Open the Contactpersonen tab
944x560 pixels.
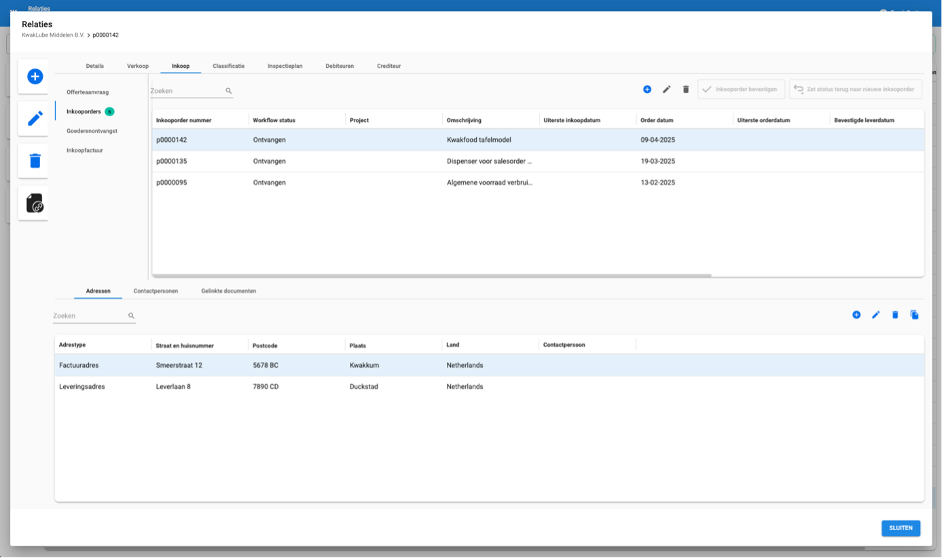156,291
